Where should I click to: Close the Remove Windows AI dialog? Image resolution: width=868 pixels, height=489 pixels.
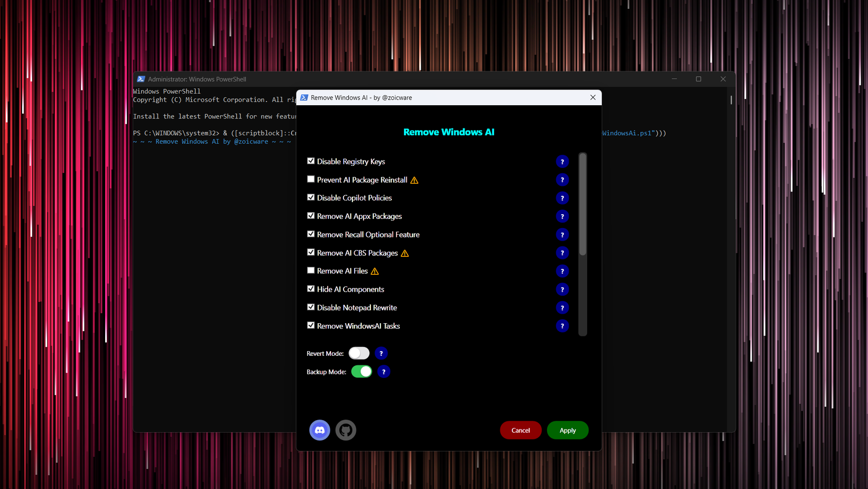pyautogui.click(x=593, y=97)
